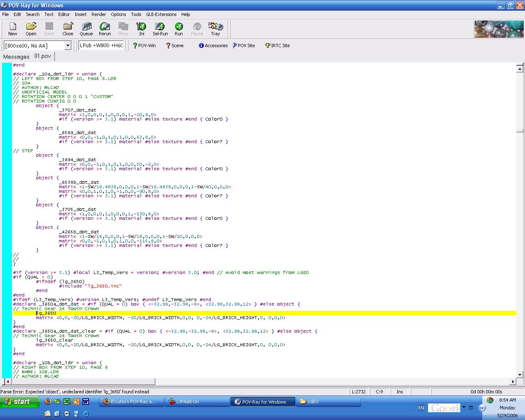
Task: Open the Search menu
Action: pyautogui.click(x=33, y=14)
